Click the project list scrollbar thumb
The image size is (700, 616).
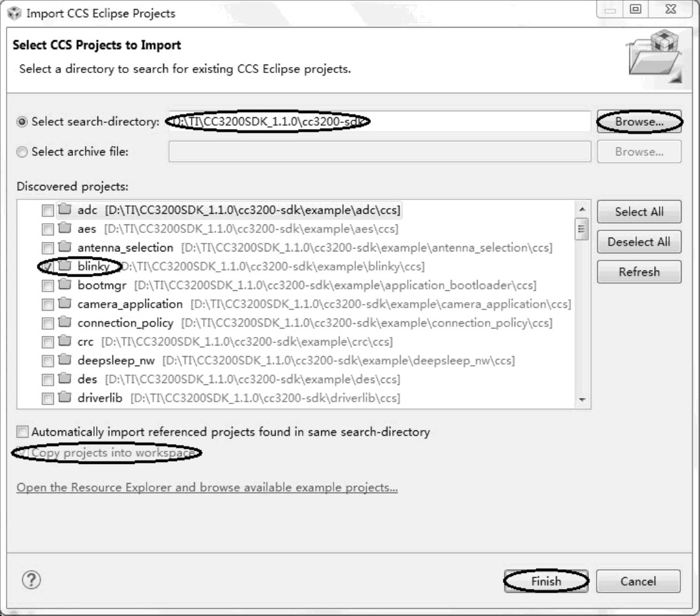(582, 229)
